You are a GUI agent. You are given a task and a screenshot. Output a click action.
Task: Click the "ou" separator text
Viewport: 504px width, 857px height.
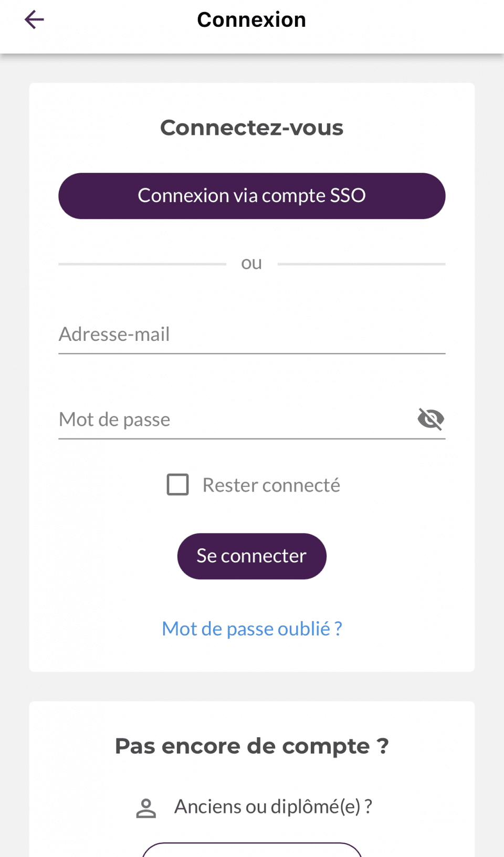coord(251,263)
